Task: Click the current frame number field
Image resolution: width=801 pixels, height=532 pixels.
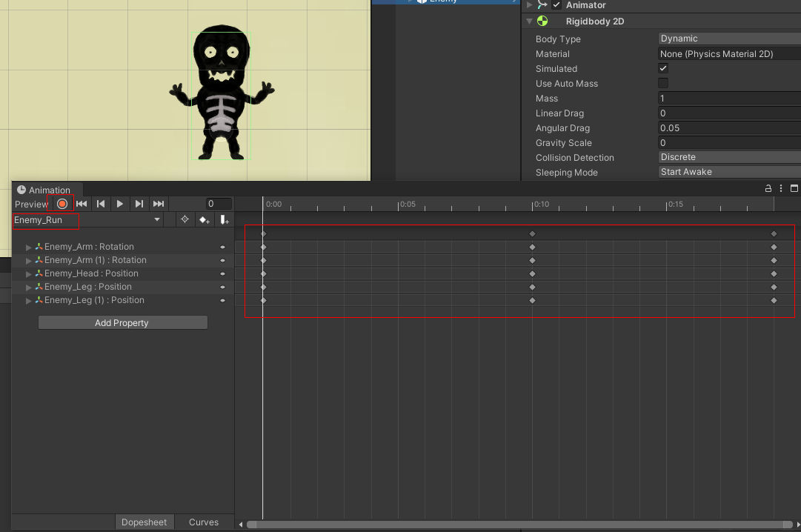Action: point(219,204)
